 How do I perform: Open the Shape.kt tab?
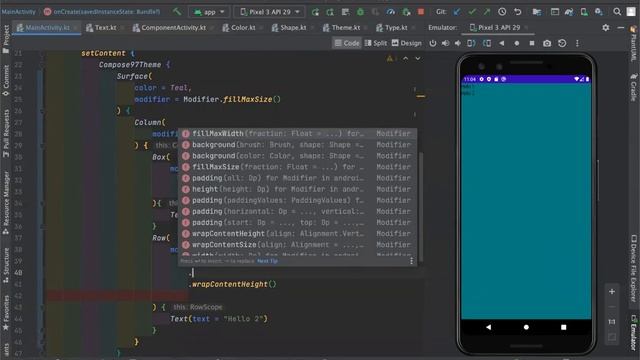pos(289,28)
